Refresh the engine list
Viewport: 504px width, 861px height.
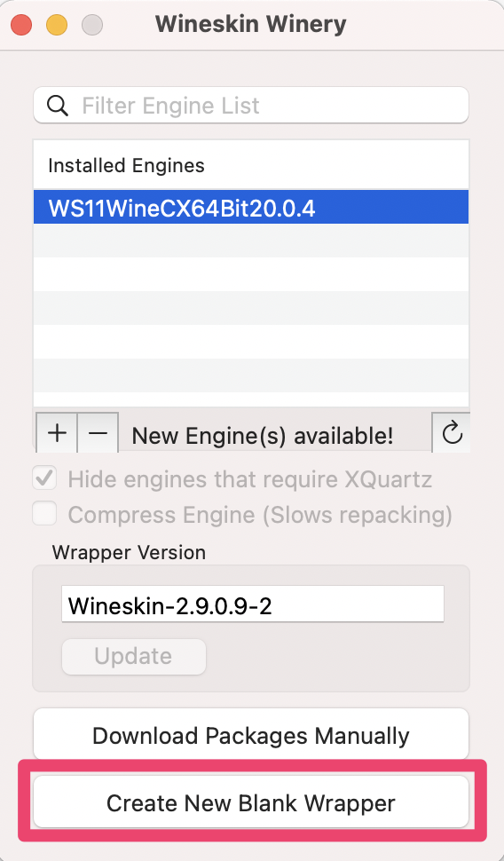452,432
